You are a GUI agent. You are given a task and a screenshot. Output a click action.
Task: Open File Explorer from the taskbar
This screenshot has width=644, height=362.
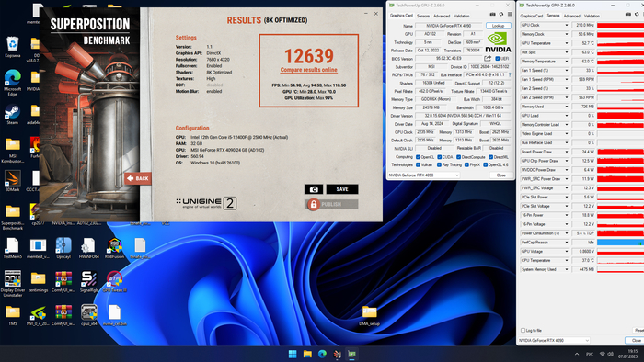(307, 354)
